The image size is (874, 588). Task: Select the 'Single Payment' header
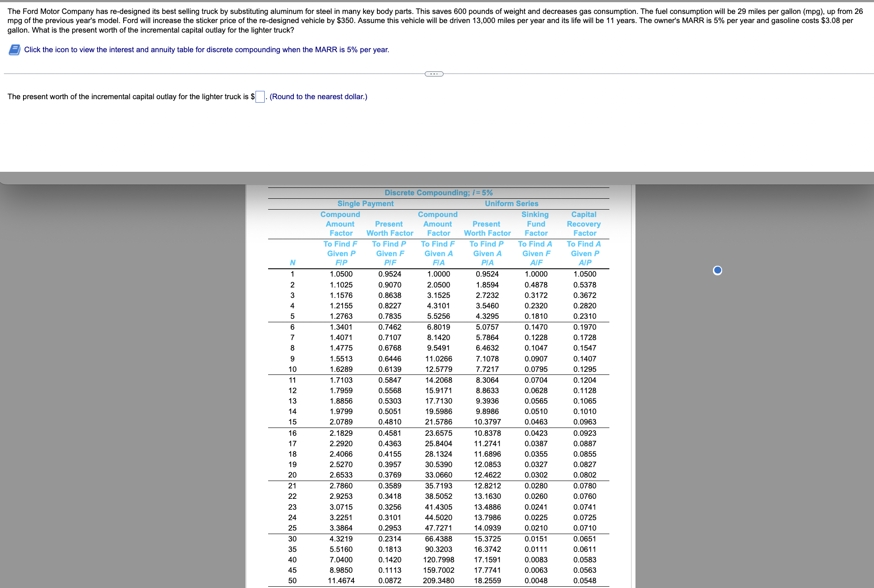coord(365,204)
